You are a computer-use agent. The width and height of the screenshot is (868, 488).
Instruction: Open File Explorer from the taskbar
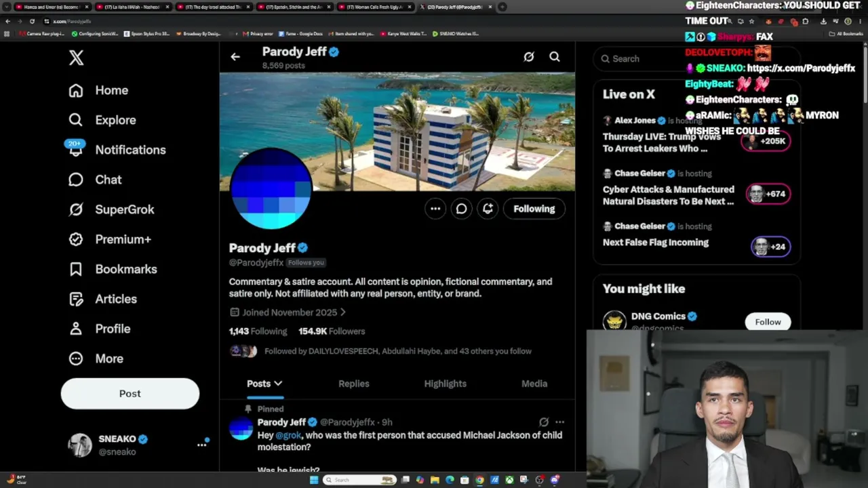point(435,480)
